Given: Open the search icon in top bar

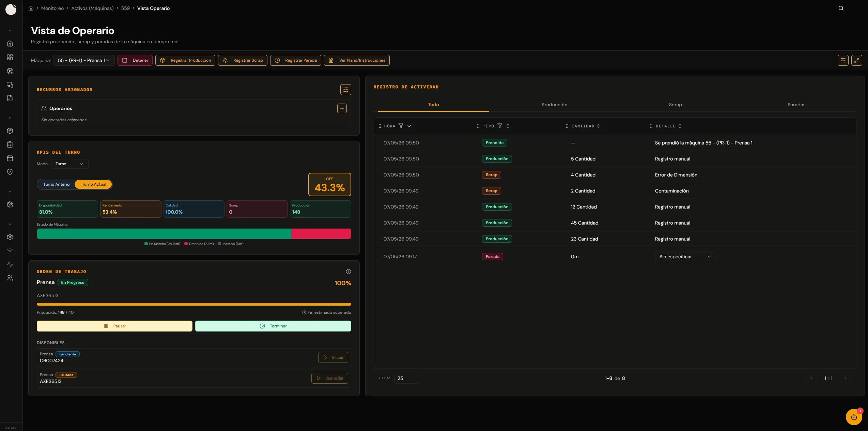Looking at the screenshot, I should (841, 8).
